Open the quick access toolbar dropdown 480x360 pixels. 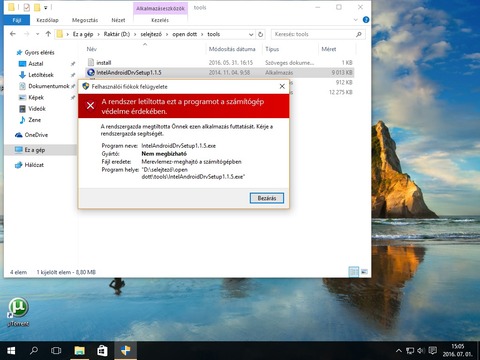[46, 7]
